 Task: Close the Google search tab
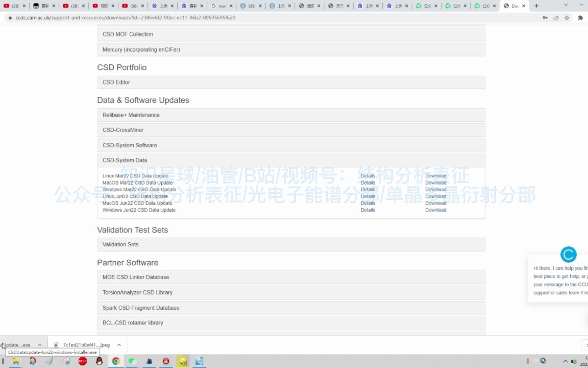point(231,6)
